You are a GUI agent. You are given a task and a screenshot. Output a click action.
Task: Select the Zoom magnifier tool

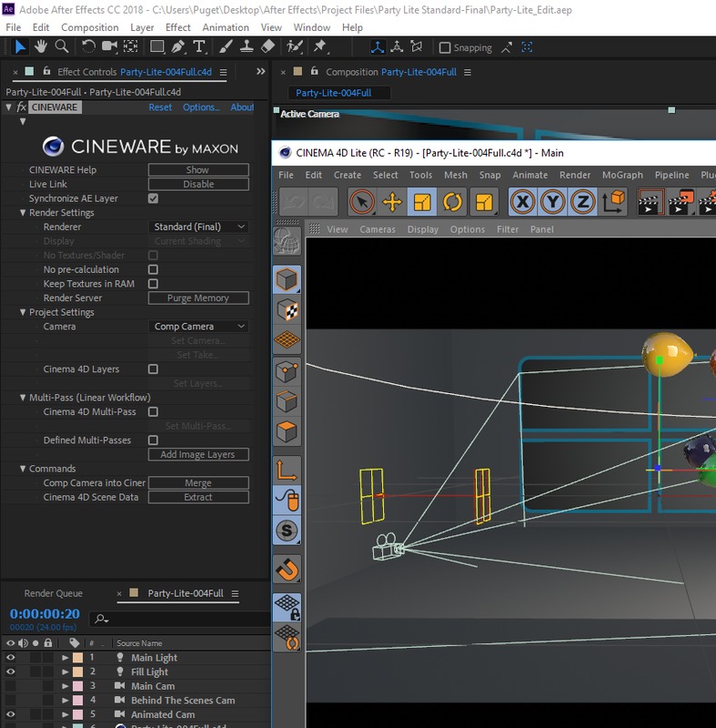tap(62, 46)
